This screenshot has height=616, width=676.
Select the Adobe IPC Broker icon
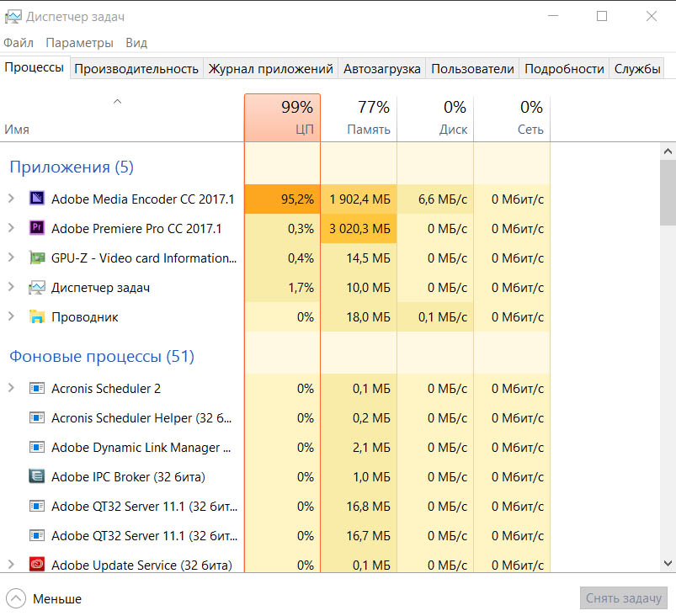click(x=37, y=476)
